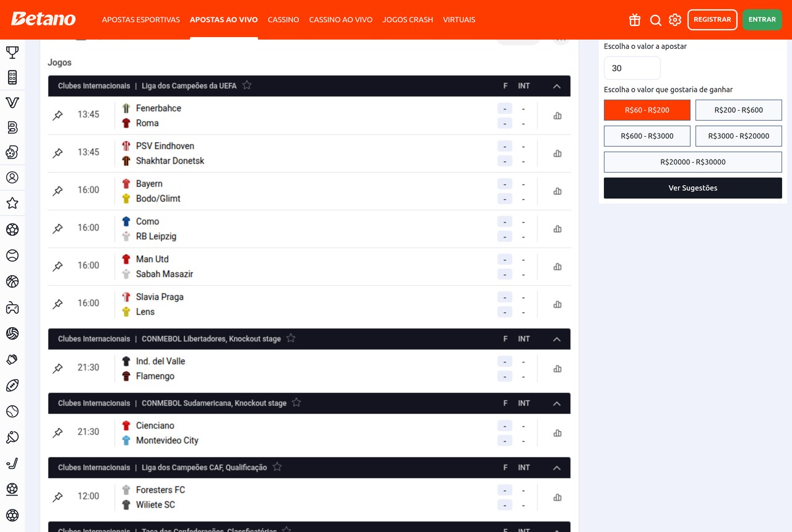
Task: Pin the Cienciano vs Montevideo City match
Action: point(58,433)
